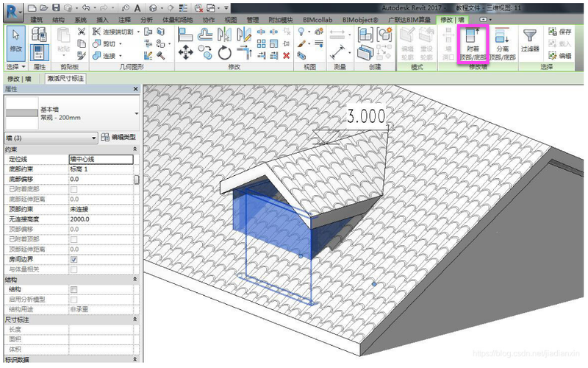
Task: Click Attach Top/Base (附着 顶部/底部) tool
Action: (472, 43)
